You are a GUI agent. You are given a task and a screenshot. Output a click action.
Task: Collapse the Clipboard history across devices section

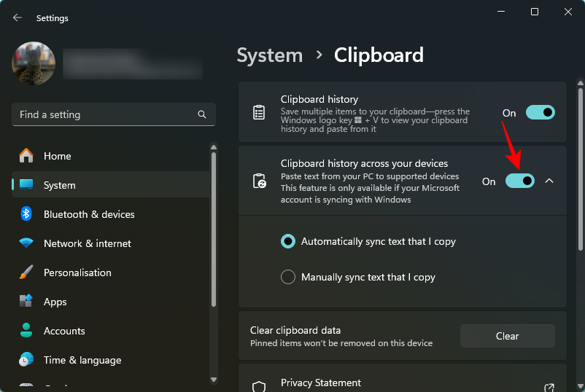tap(549, 181)
